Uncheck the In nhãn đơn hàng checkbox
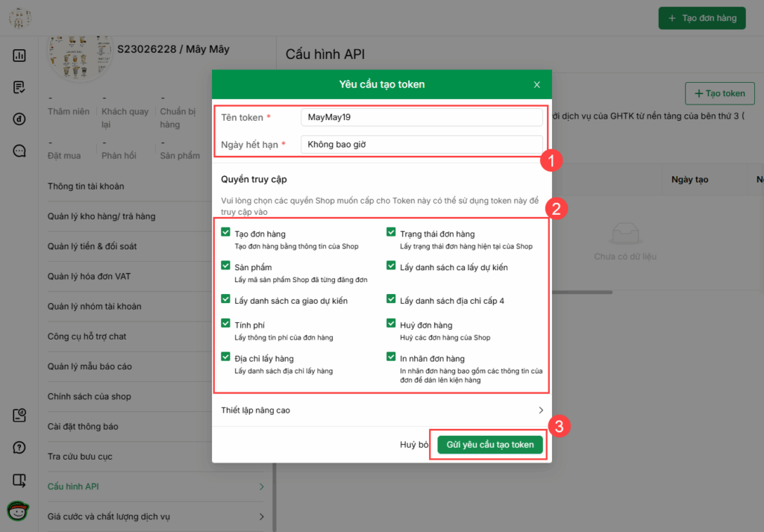The height and width of the screenshot is (532, 764). (391, 357)
